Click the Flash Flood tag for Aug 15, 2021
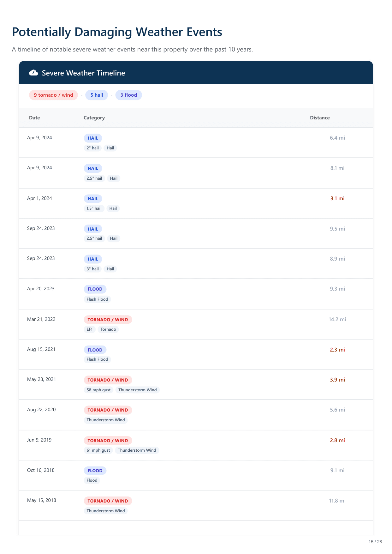Image resolution: width=392 pixels, height=554 pixels. pos(97,359)
